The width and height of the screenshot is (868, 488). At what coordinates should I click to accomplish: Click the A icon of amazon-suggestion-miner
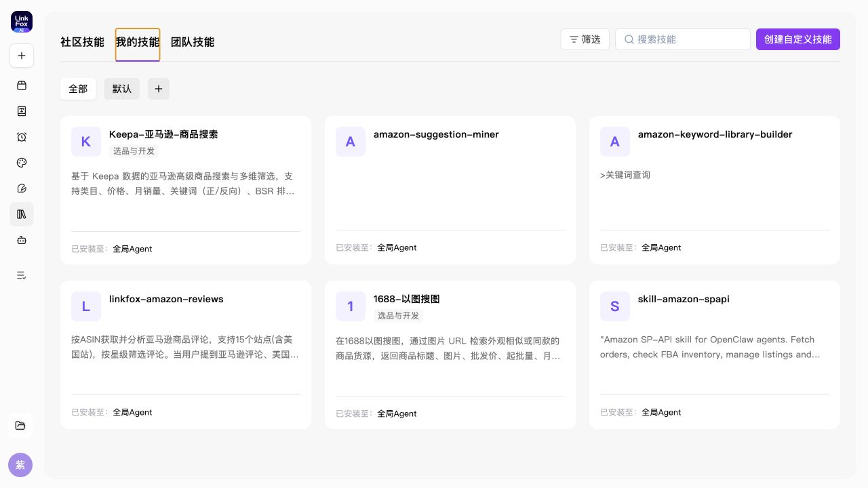click(351, 142)
